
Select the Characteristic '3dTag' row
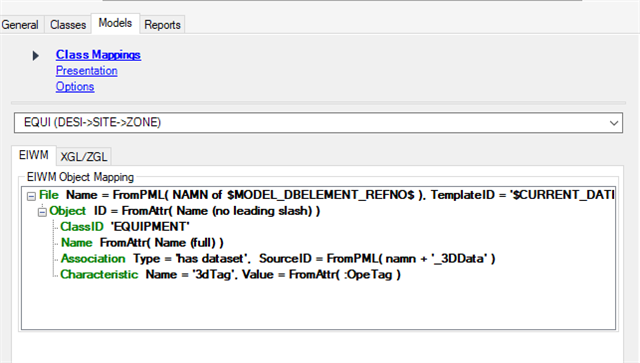[231, 274]
